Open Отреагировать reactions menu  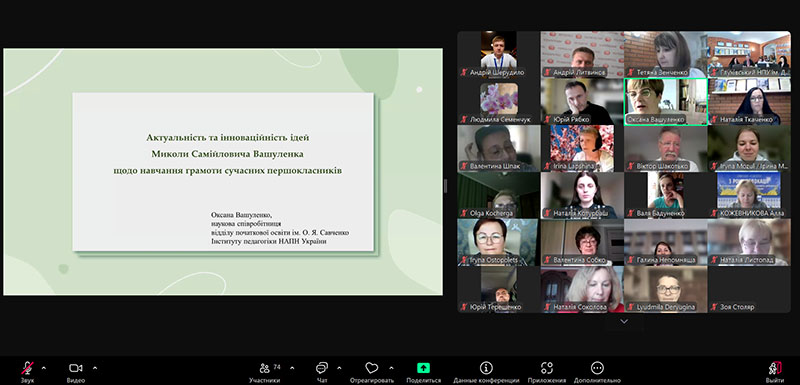[x=371, y=372]
